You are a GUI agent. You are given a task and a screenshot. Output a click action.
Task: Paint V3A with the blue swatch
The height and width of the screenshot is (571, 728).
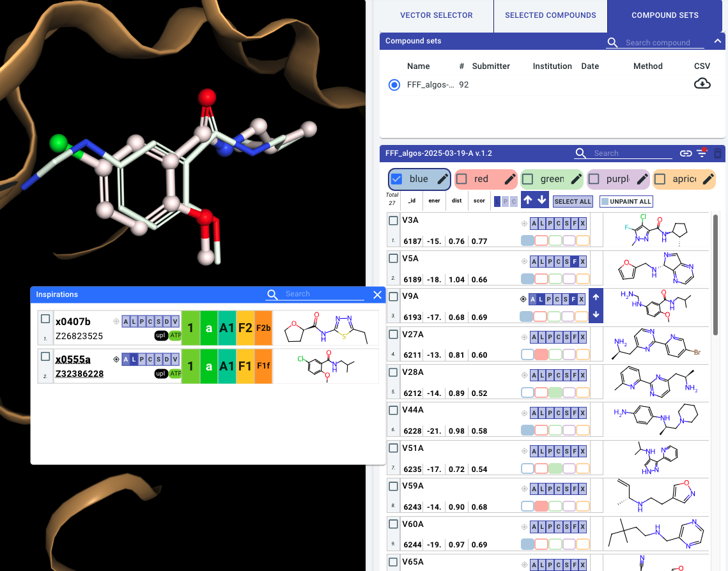click(527, 240)
